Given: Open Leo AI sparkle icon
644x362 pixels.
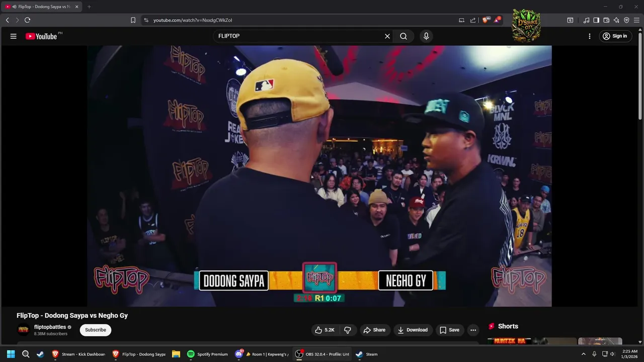Looking at the screenshot, I should [x=616, y=20].
